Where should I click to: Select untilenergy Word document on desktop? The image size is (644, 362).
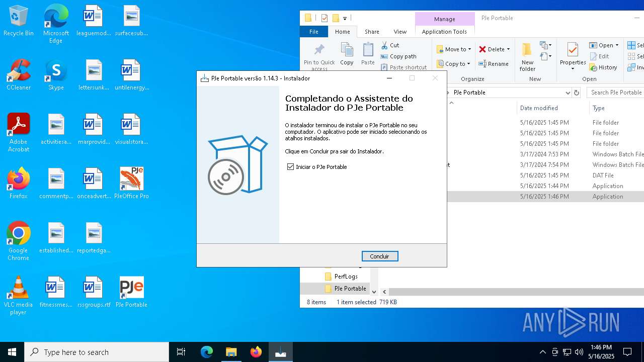pyautogui.click(x=131, y=75)
